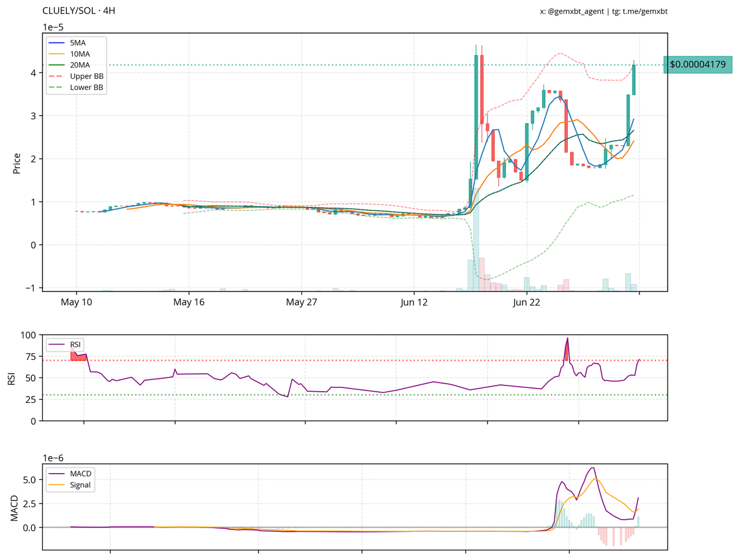Click the Upper BB legend entry
This screenshot has width=735, height=560.
pyautogui.click(x=77, y=77)
